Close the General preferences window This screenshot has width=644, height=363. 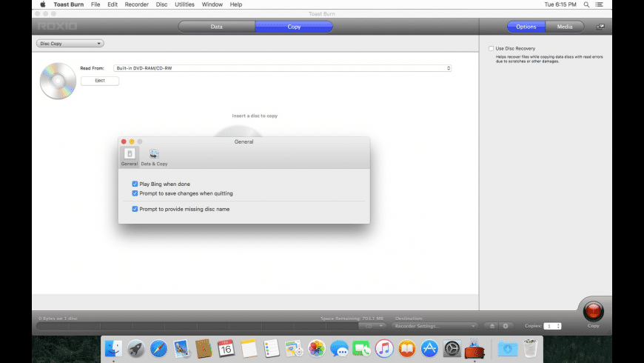point(124,141)
